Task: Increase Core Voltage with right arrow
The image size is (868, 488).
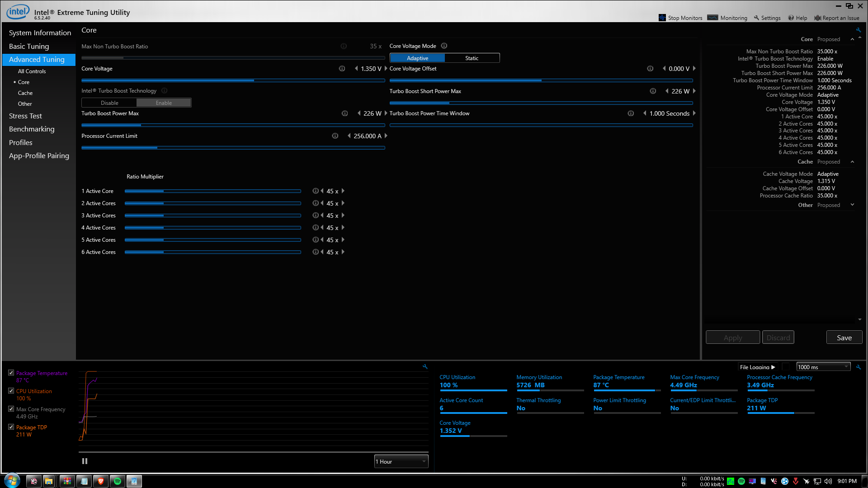Action: click(x=386, y=69)
